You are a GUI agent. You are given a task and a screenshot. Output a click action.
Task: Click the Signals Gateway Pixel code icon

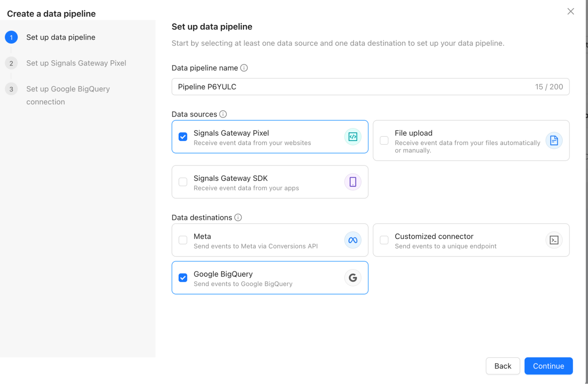pos(352,137)
